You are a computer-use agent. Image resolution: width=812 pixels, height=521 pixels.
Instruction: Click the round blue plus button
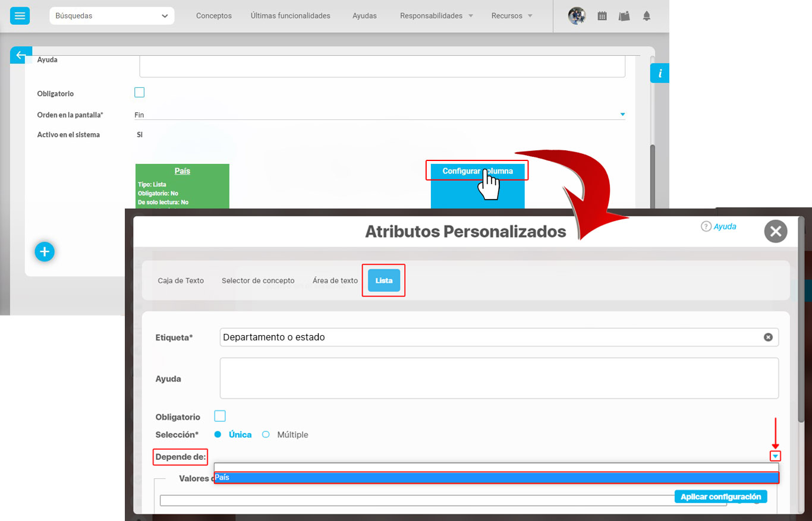[x=45, y=252]
